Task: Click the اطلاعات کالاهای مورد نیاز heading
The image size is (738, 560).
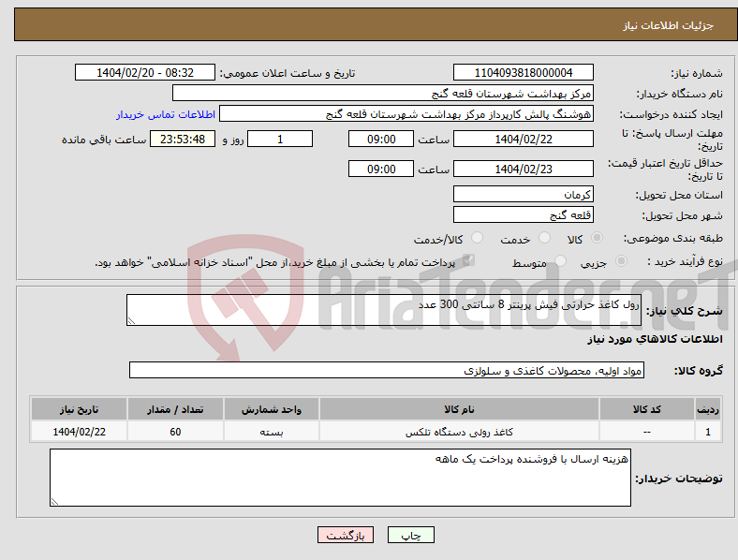Action: coord(656,339)
